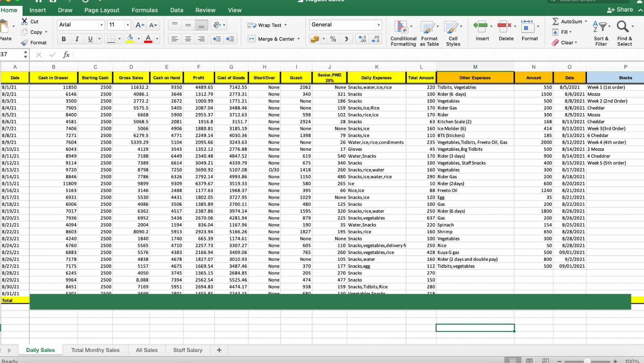The height and width of the screenshot is (363, 644).
Task: Select the Format painter brush
Action: tap(25, 42)
